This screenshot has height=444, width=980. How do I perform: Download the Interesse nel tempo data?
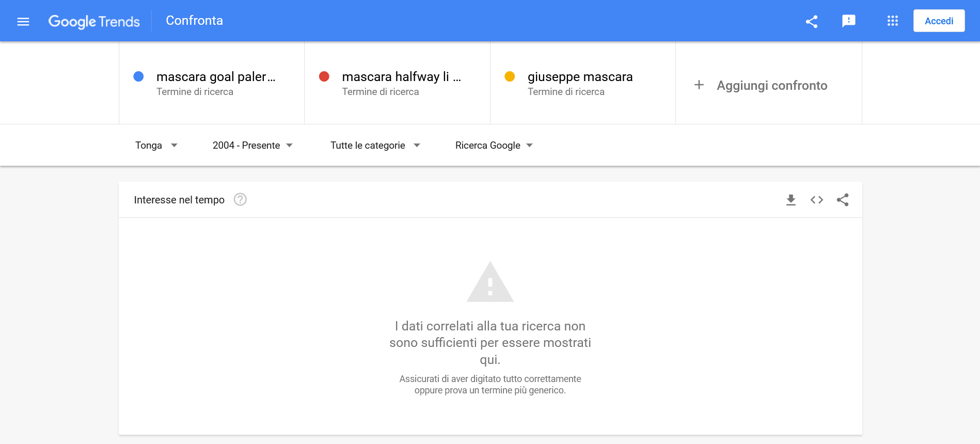[791, 200]
